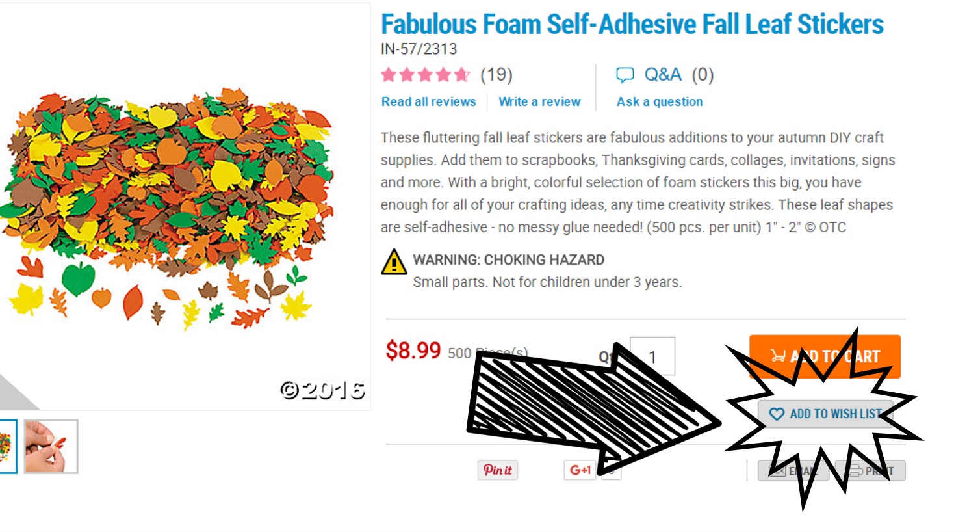Select the Ask a question link

click(x=660, y=101)
